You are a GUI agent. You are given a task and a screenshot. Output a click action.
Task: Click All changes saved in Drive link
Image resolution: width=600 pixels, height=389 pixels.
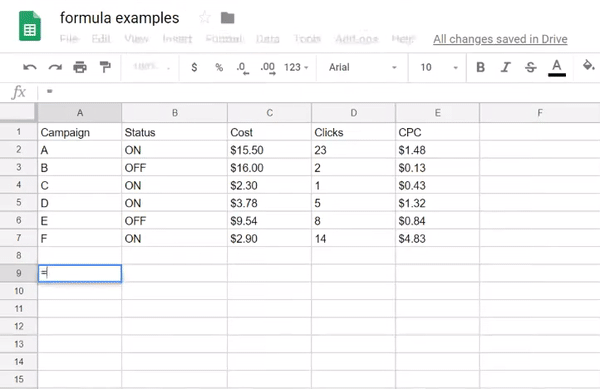coord(500,39)
